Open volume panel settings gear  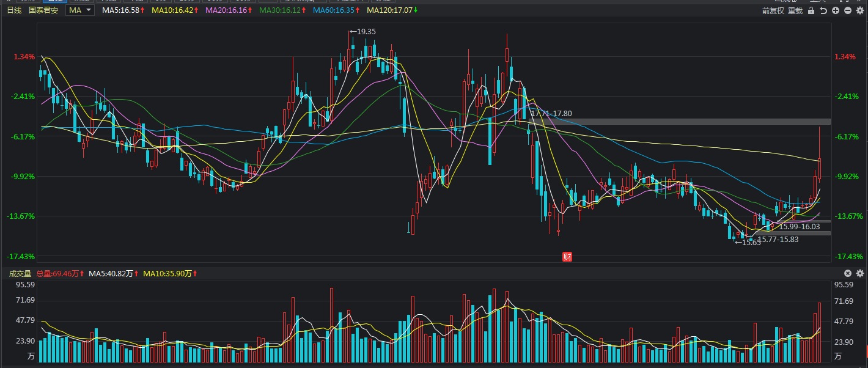[860, 273]
